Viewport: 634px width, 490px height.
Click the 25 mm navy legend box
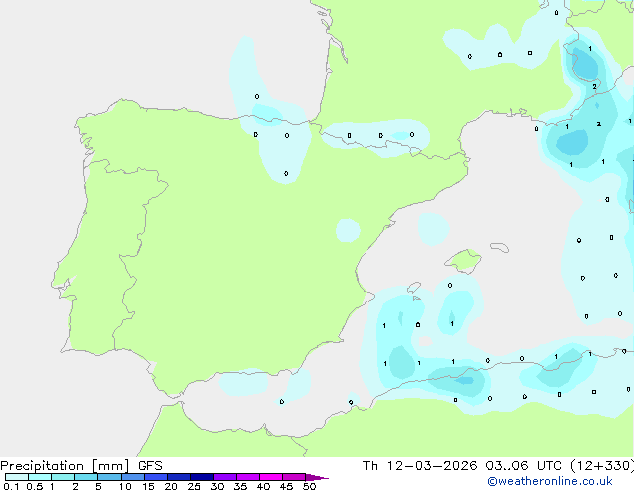202,477
